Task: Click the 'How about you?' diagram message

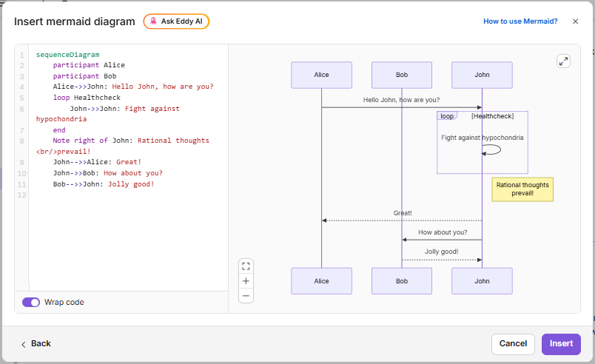Action: [443, 232]
